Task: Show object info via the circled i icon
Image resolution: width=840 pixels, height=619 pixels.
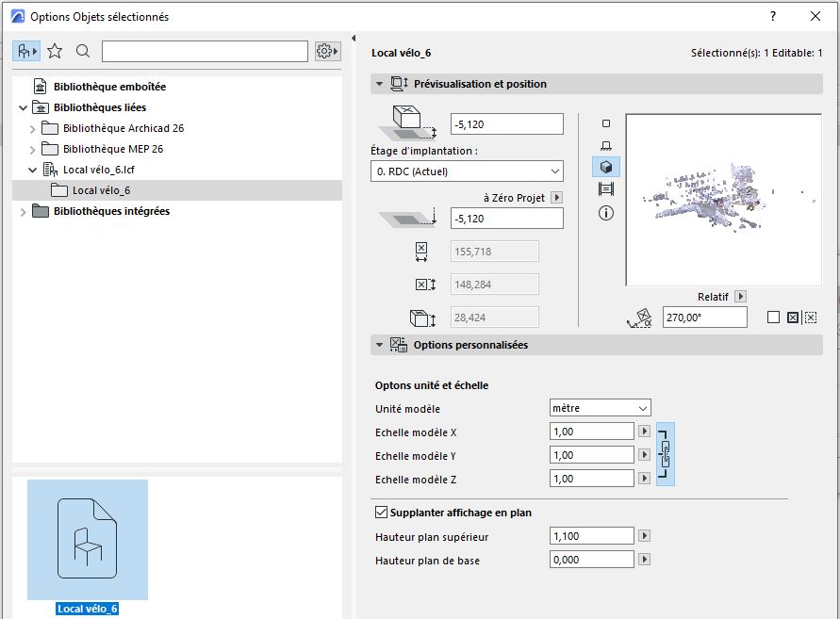Action: (605, 213)
